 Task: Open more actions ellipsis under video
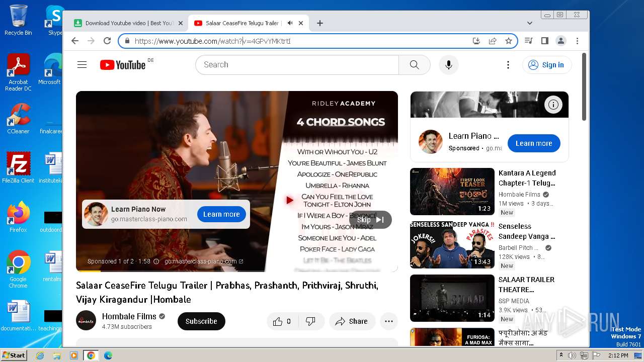coord(389,321)
